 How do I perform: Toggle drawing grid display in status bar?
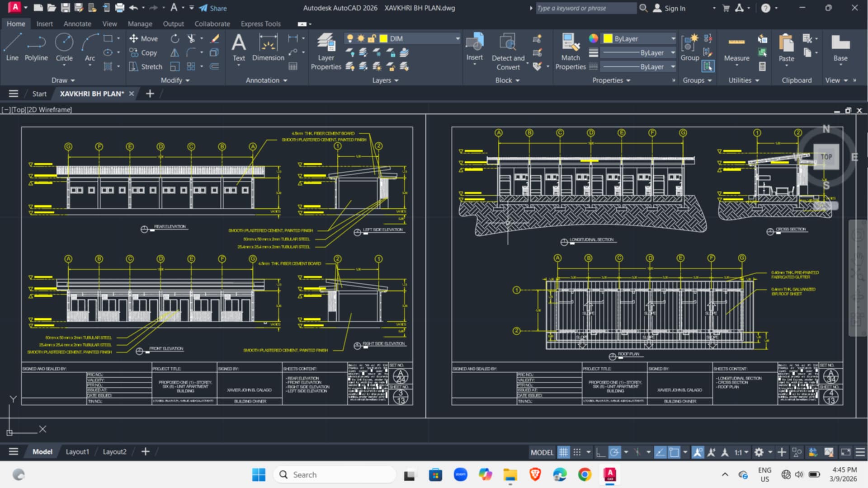tap(563, 452)
